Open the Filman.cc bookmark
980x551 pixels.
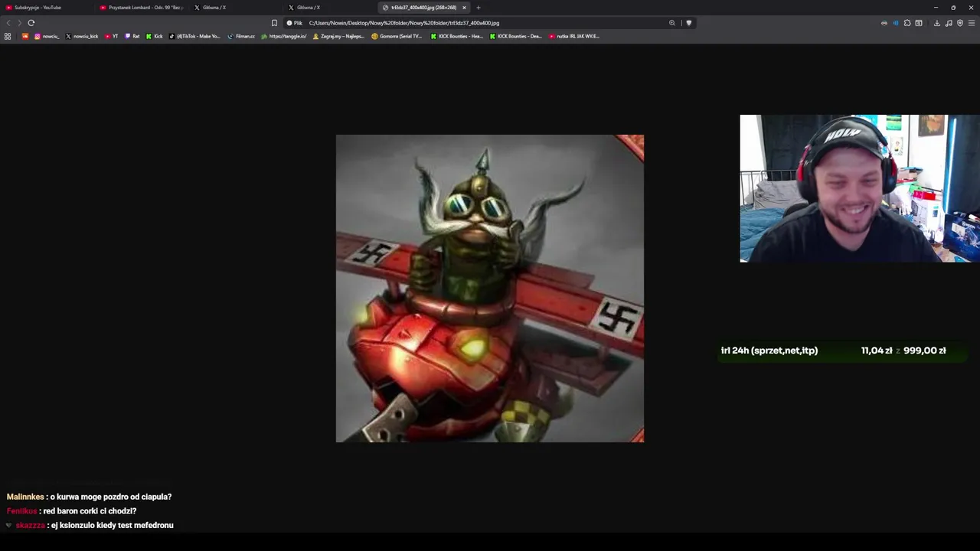pos(241,36)
